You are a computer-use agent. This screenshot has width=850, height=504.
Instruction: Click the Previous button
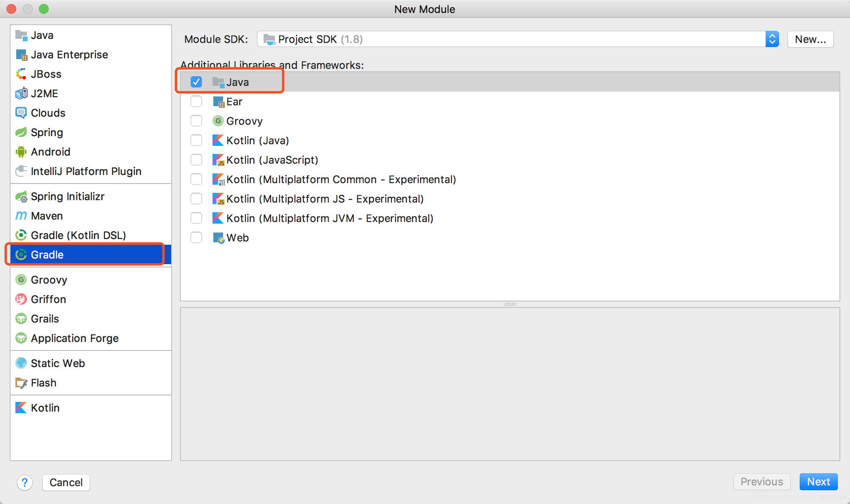pos(762,482)
